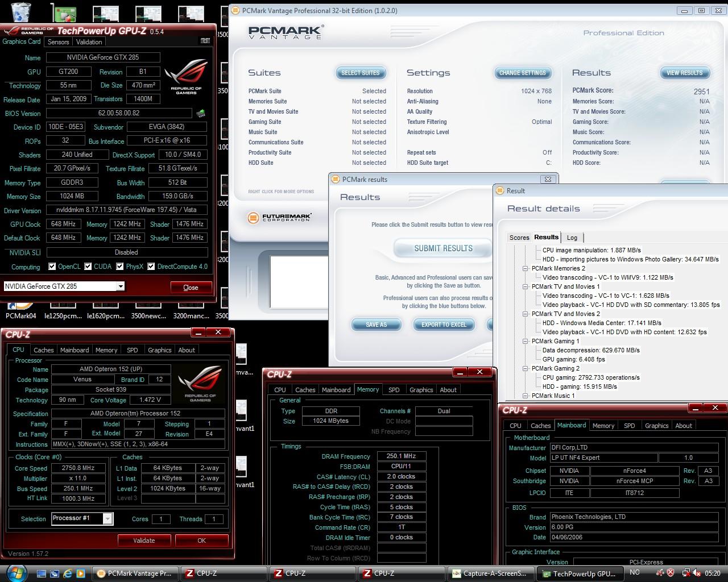Viewport: 728px width, 582px height.
Task: Collapse the PCMark TV and Movies 2 node
Action: click(x=526, y=314)
